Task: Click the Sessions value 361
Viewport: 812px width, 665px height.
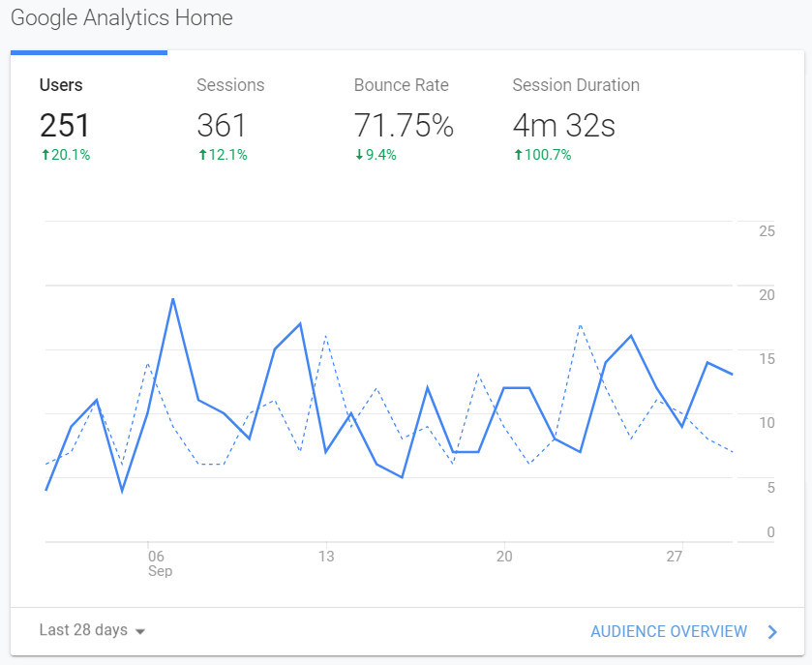Action: [x=222, y=125]
